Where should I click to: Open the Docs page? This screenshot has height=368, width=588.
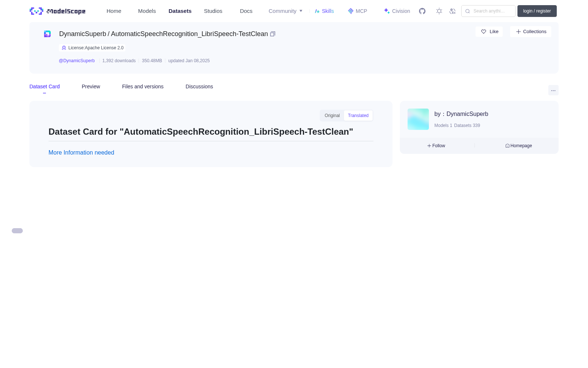[x=246, y=11]
